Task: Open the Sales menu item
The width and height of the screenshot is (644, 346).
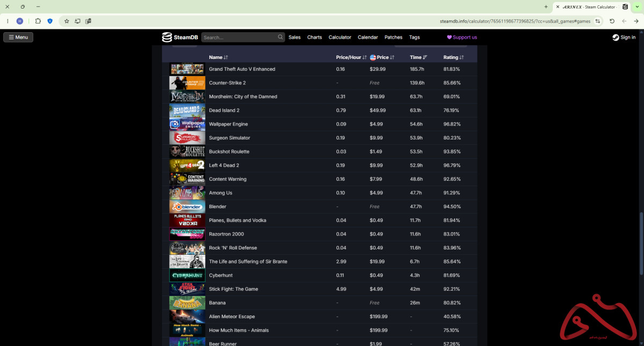Action: 295,38
